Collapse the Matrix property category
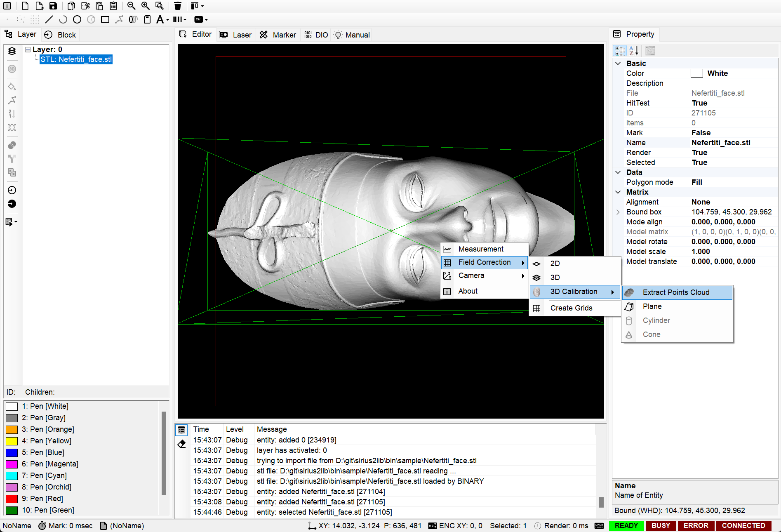The height and width of the screenshot is (532, 781). pos(618,192)
